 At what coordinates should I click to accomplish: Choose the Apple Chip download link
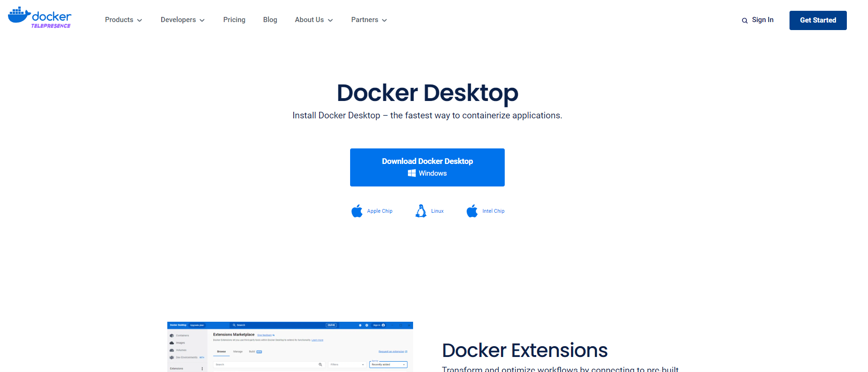click(x=380, y=211)
